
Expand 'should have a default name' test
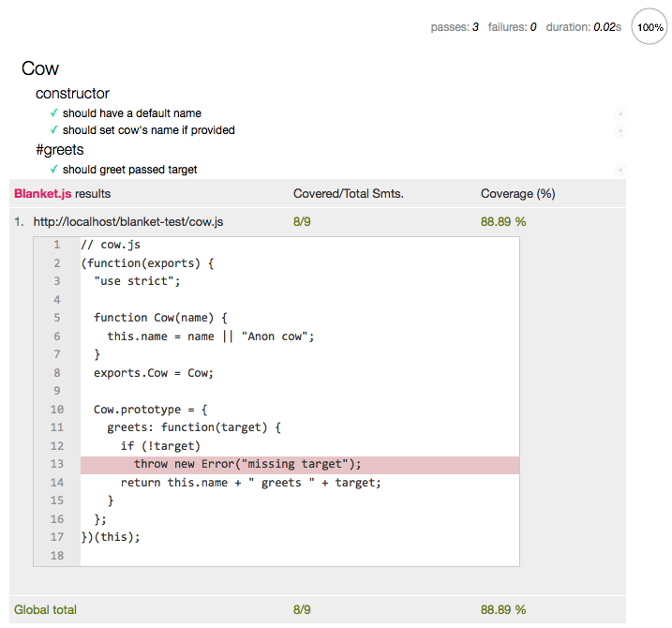tap(132, 113)
